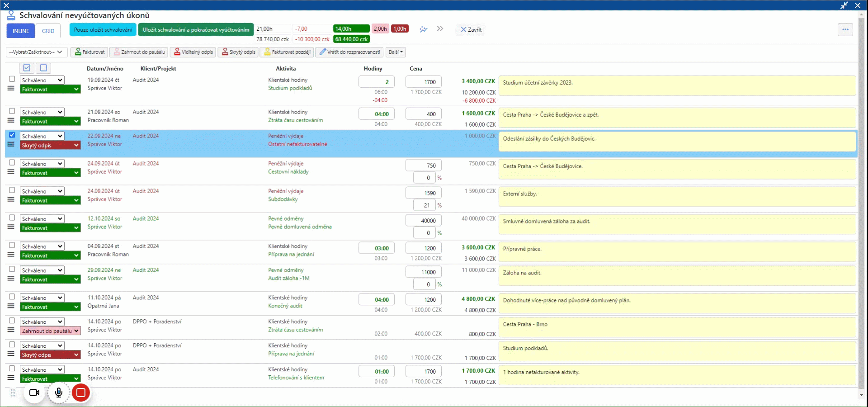Click the hours field of the 19.09.2024 row
Image resolution: width=868 pixels, height=407 pixels.
coord(376,82)
